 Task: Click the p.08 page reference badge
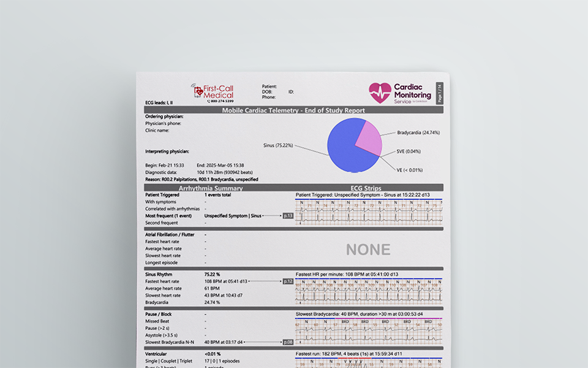[x=288, y=342]
